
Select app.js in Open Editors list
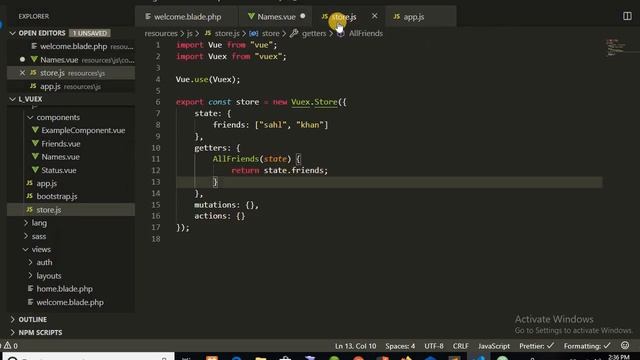pos(50,86)
